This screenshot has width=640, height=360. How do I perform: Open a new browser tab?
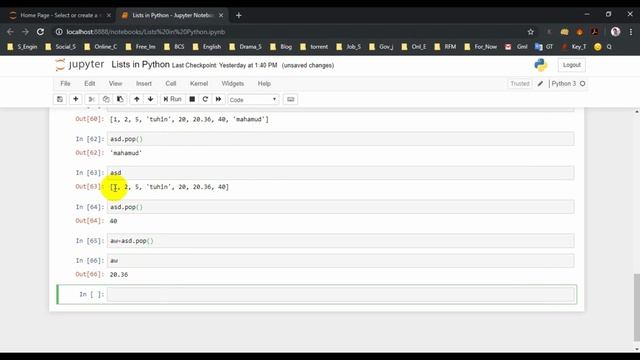click(239, 15)
